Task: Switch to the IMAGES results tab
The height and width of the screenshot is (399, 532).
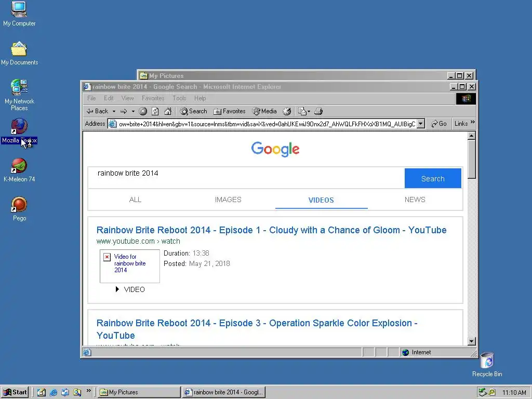Action: pyautogui.click(x=228, y=200)
